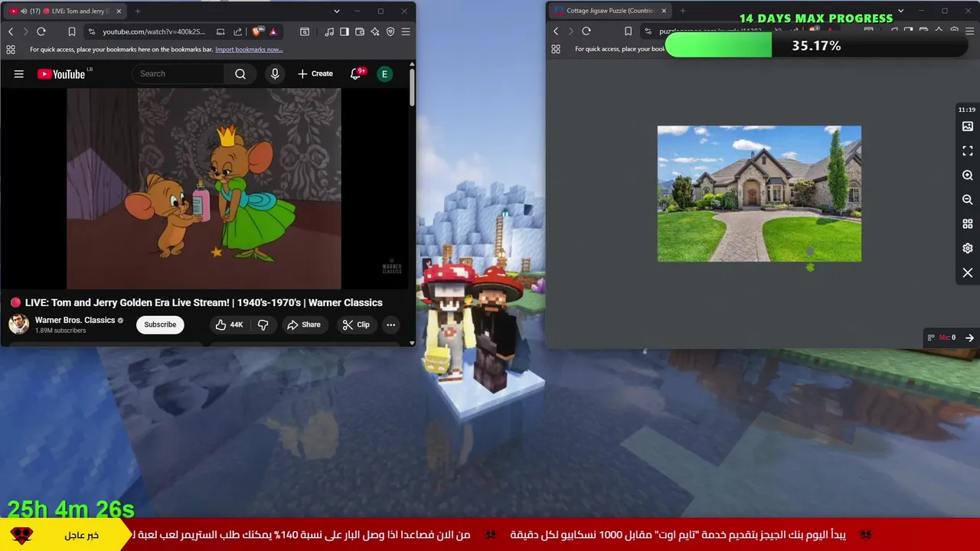Close the Cottage Jigsaw Puzzle tab
This screenshot has height=551, width=980.
coord(664,11)
